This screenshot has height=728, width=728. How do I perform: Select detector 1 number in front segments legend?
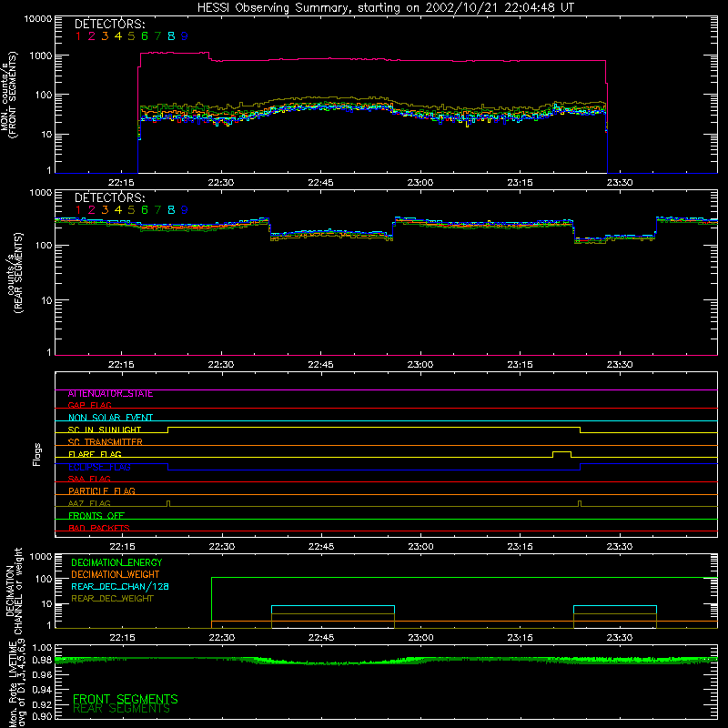click(78, 36)
